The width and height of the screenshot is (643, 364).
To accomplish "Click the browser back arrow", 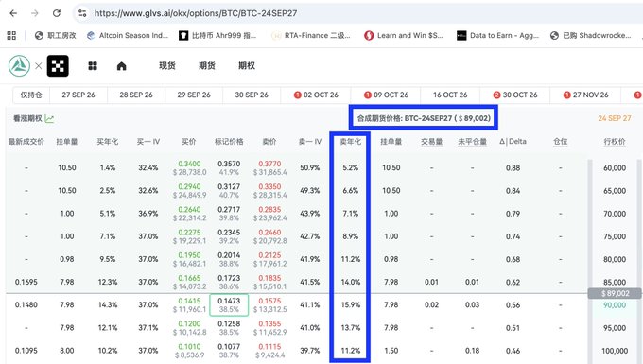I will pos(13,13).
